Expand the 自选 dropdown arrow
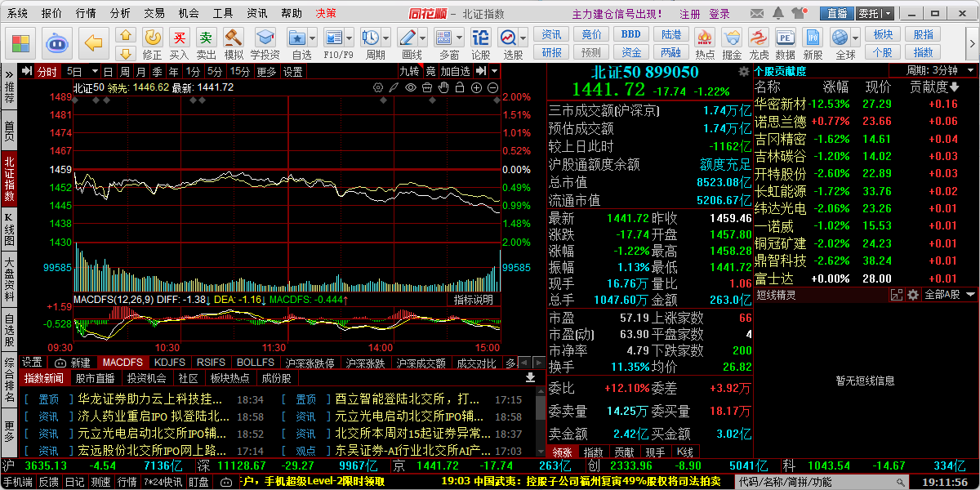 point(313,38)
